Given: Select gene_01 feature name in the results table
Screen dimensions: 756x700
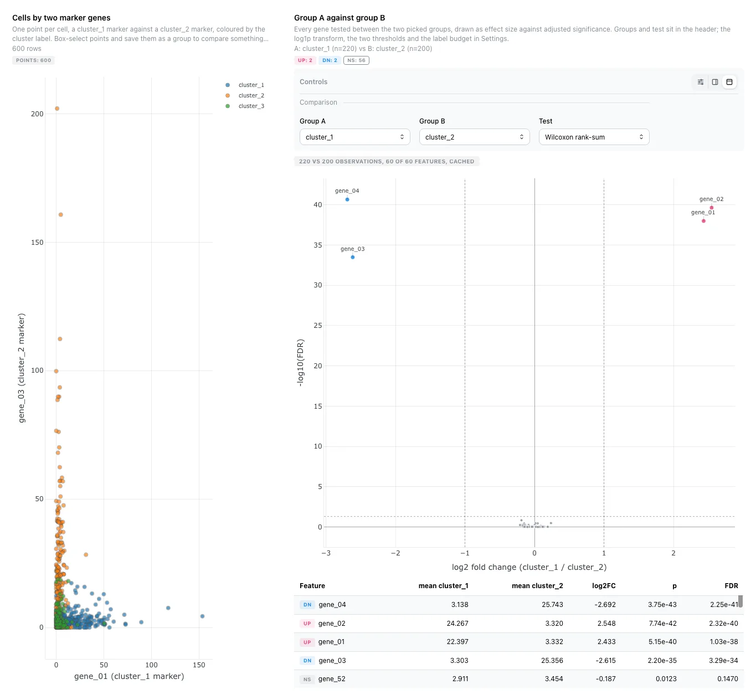Looking at the screenshot, I should [331, 642].
